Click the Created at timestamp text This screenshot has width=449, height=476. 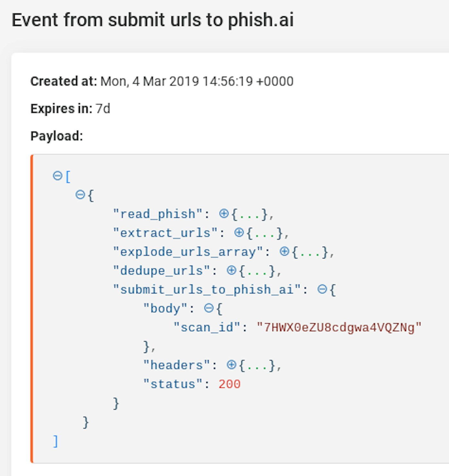[x=197, y=81]
